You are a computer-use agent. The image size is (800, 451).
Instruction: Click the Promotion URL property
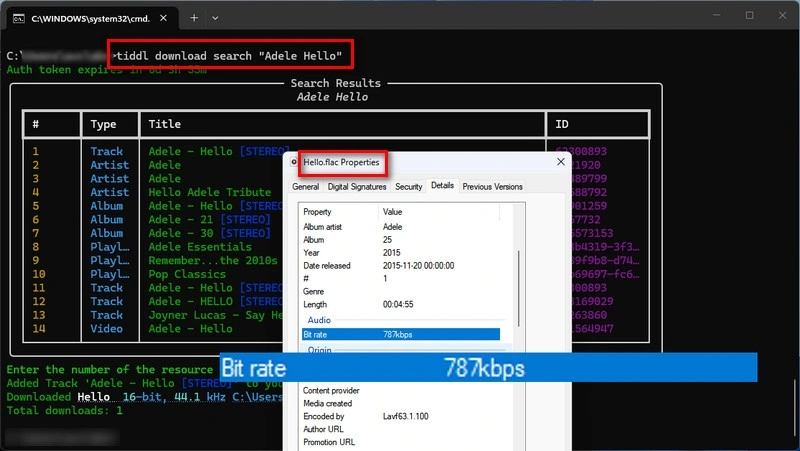click(329, 442)
